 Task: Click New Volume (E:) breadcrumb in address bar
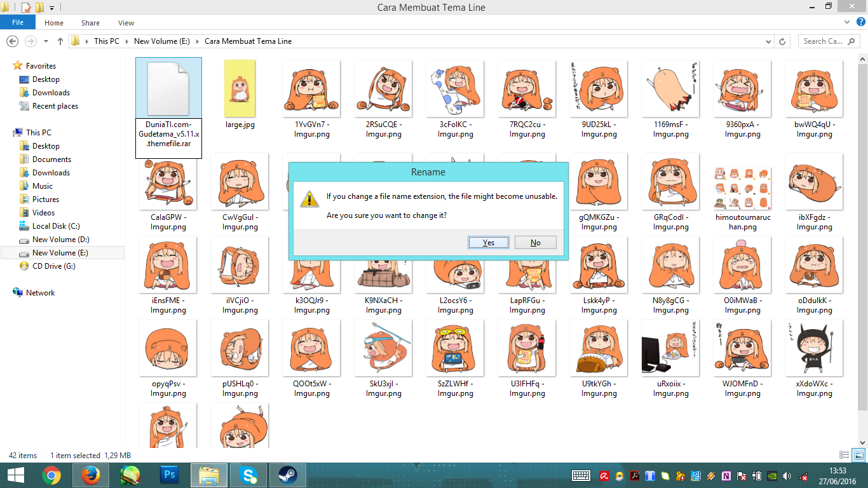(x=161, y=41)
